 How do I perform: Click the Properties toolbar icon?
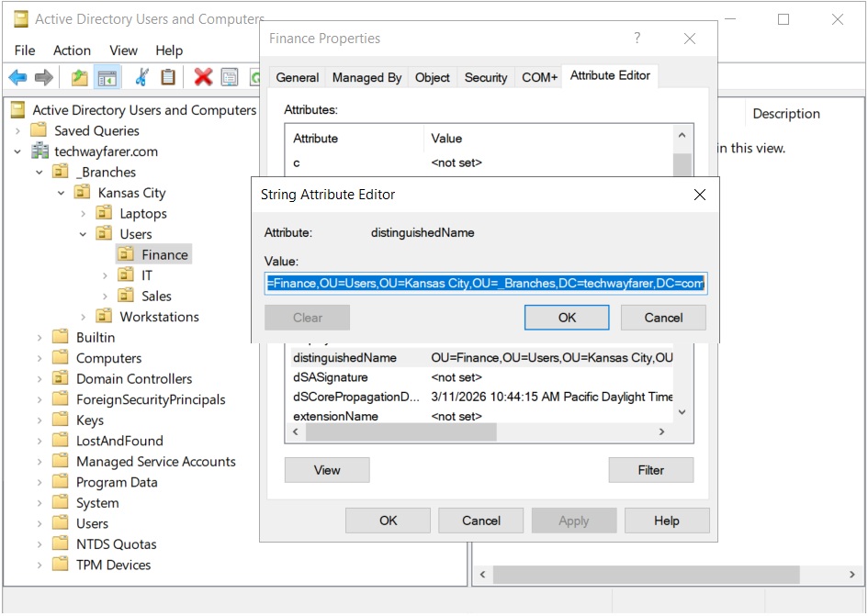229,78
